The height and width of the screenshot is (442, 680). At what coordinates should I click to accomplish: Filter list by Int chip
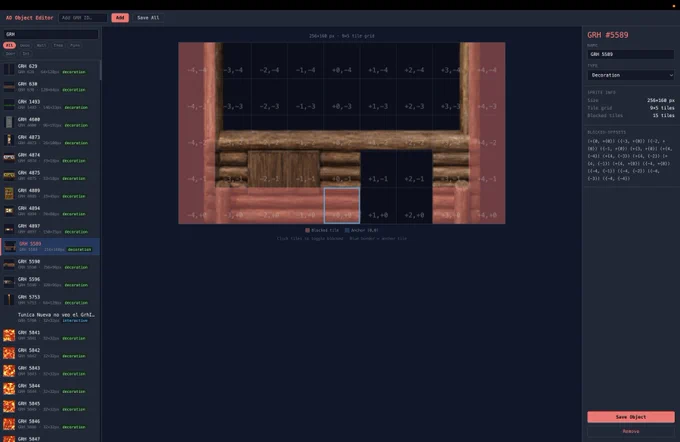click(x=26, y=54)
